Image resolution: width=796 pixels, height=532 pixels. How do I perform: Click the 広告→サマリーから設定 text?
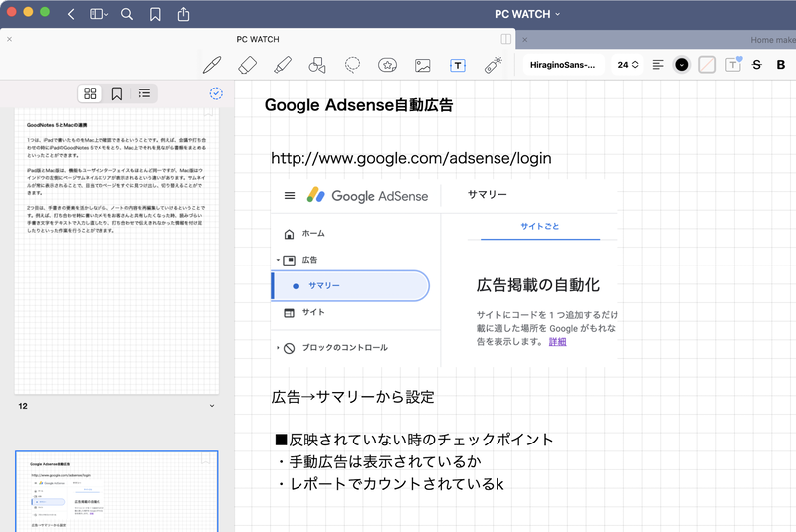point(353,397)
